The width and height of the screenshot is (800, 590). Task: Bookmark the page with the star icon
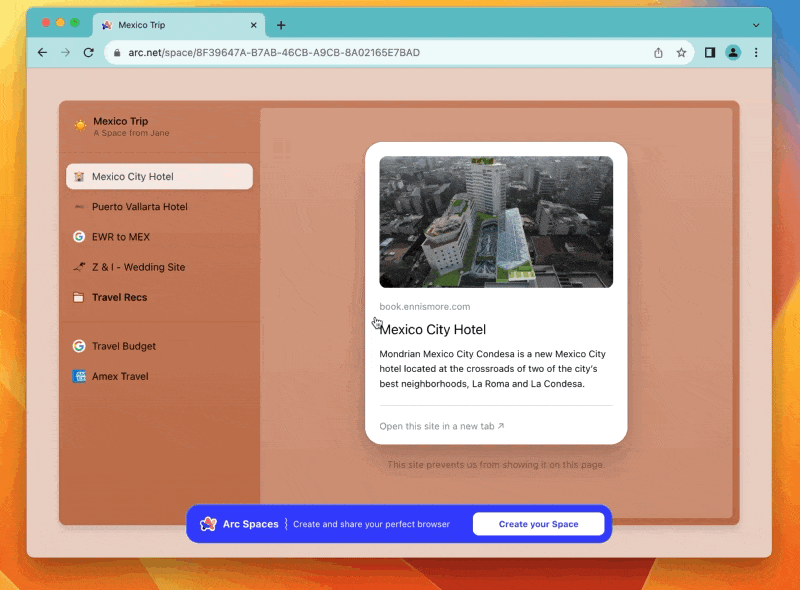(x=681, y=53)
